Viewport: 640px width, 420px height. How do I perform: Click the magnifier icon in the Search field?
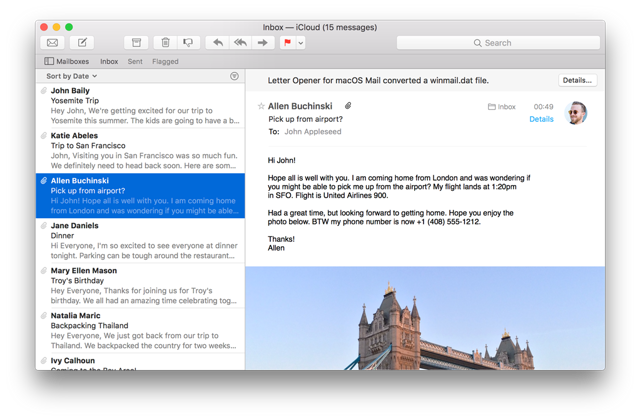477,43
